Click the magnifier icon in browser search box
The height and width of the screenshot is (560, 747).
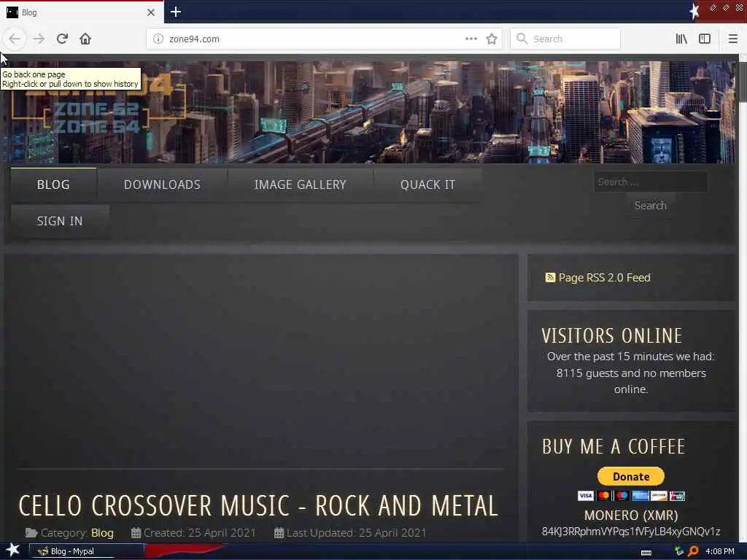pos(522,39)
